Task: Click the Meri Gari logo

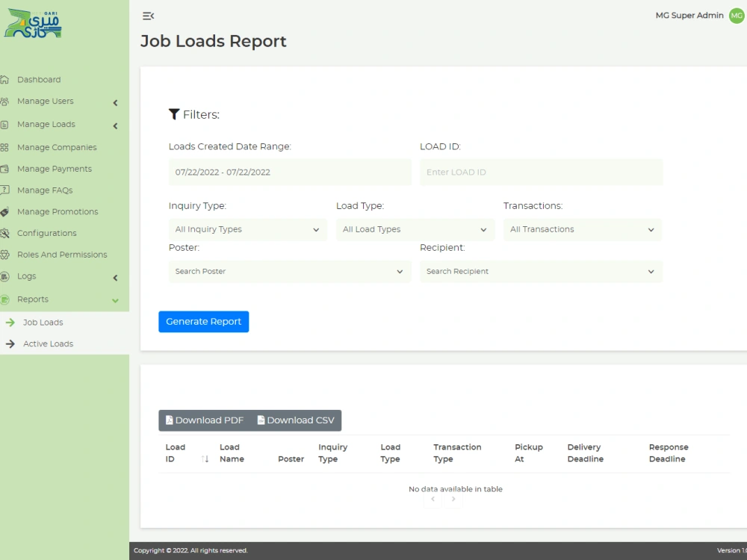Action: coord(34,23)
